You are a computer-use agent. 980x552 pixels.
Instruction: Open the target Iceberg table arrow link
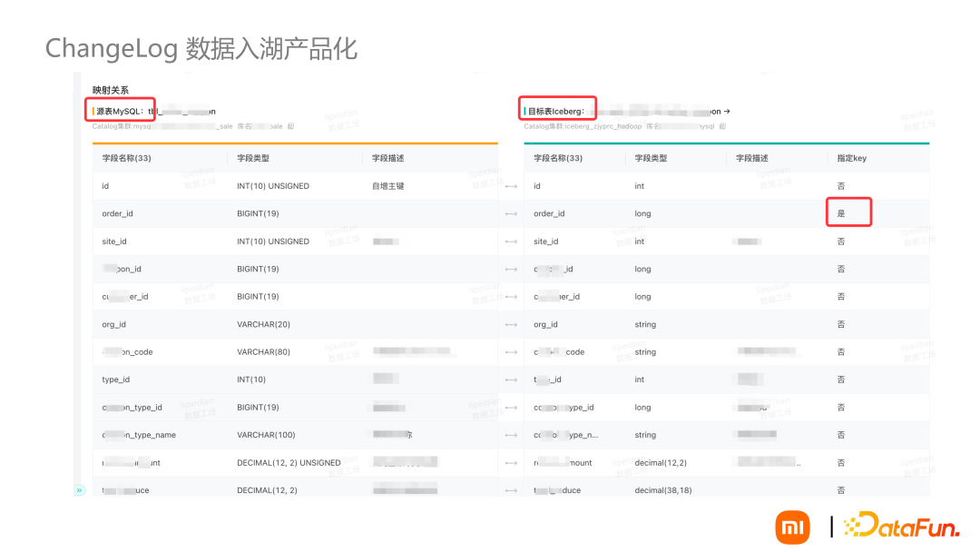[x=727, y=112]
